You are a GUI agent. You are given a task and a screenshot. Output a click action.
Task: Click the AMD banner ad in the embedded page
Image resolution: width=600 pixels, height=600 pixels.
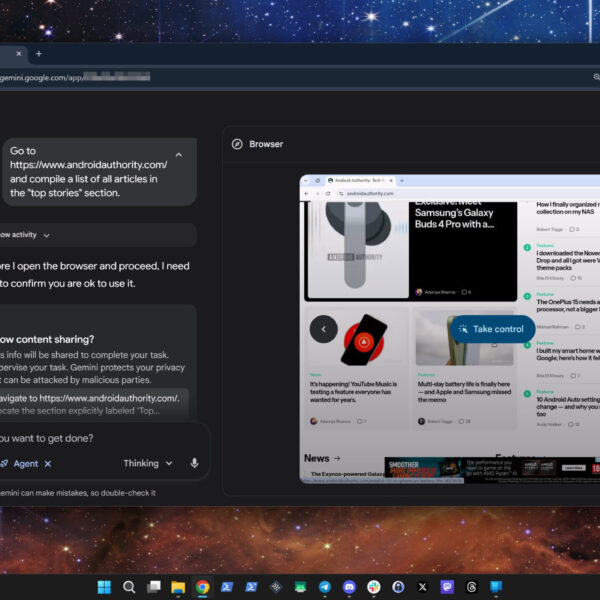pos(492,468)
